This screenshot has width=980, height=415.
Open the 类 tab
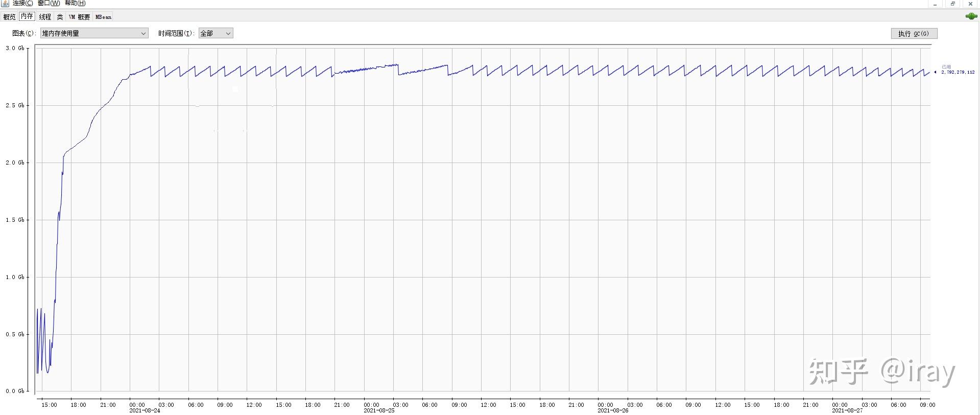[60, 17]
